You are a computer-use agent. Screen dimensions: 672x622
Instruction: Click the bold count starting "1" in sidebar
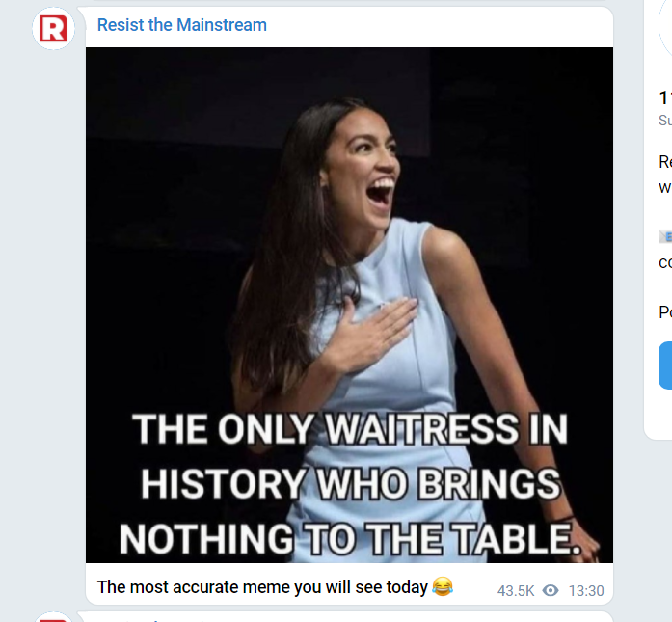(664, 97)
